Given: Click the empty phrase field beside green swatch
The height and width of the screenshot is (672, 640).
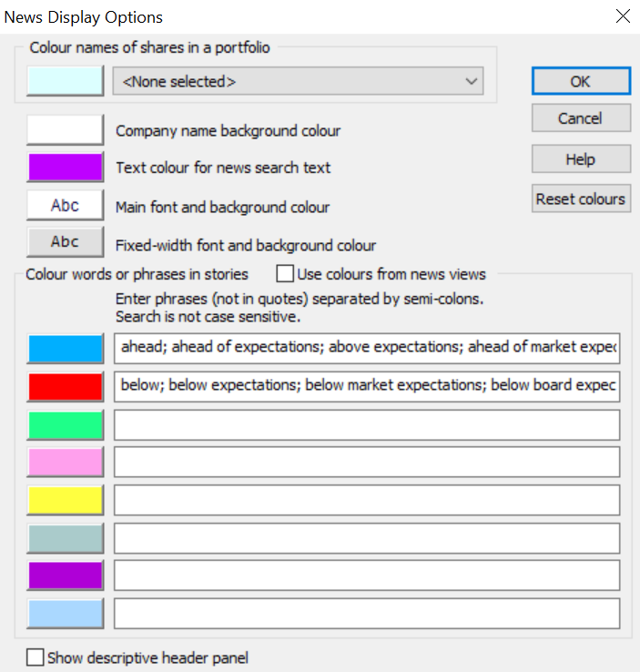Looking at the screenshot, I should [x=367, y=424].
